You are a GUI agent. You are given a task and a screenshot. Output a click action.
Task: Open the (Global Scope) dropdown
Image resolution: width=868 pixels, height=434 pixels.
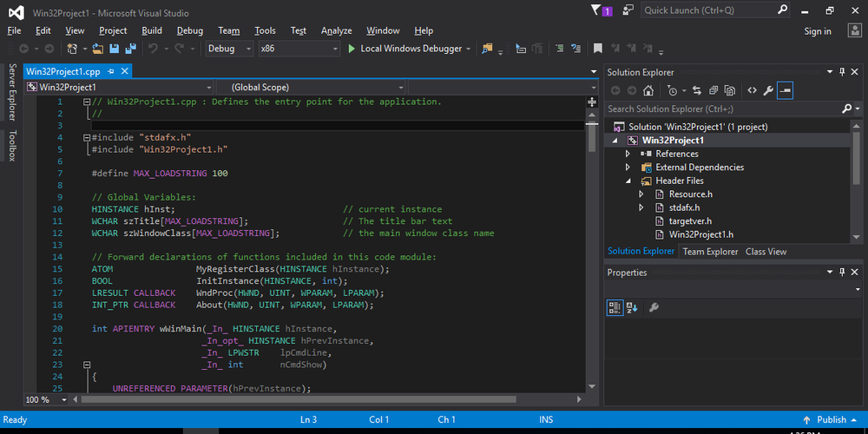click(x=311, y=88)
